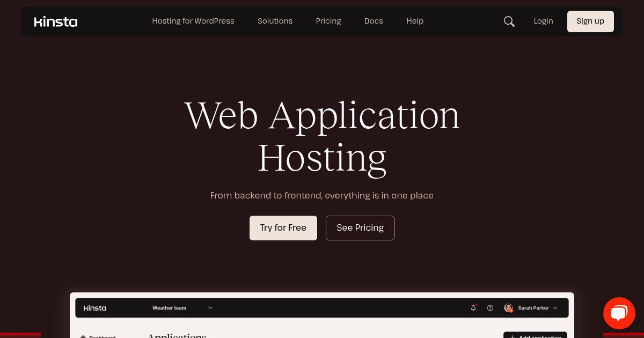644x338 pixels.
Task: Click the Kinsta logo in the header
Action: (x=56, y=21)
